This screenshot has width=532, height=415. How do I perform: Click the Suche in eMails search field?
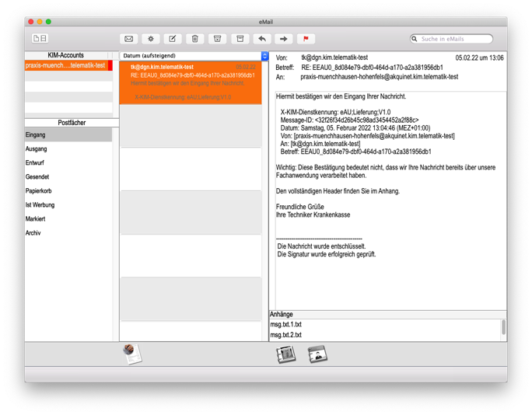click(x=456, y=39)
